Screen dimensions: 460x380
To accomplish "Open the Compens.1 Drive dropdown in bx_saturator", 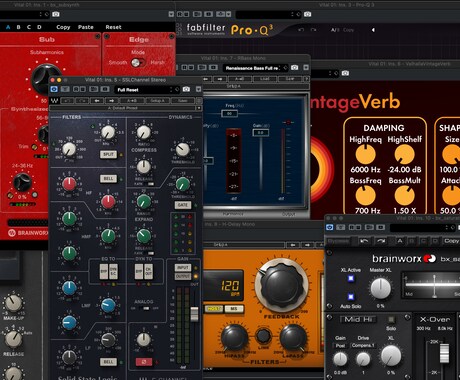I will point(363,345).
